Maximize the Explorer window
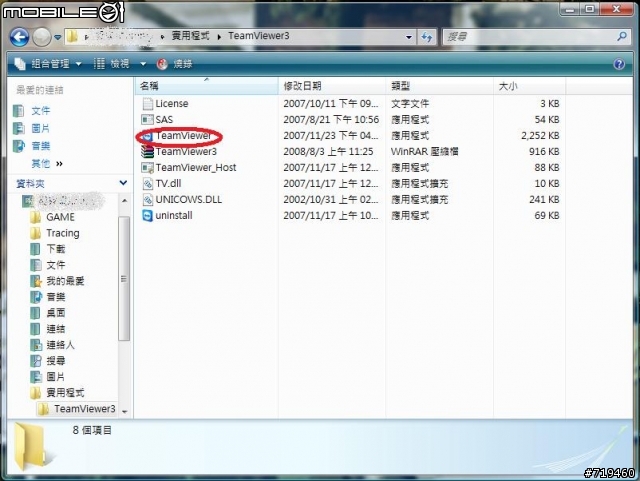Screen dimensions: 640x481 (589, 9)
